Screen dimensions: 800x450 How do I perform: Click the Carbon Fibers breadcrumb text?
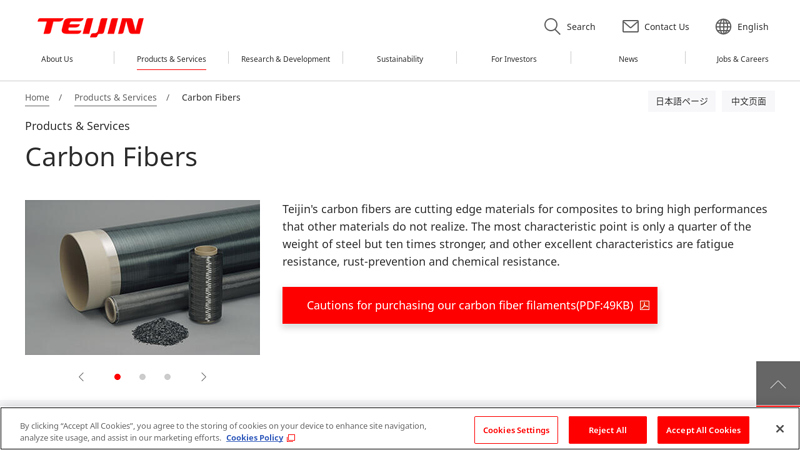[211, 97]
